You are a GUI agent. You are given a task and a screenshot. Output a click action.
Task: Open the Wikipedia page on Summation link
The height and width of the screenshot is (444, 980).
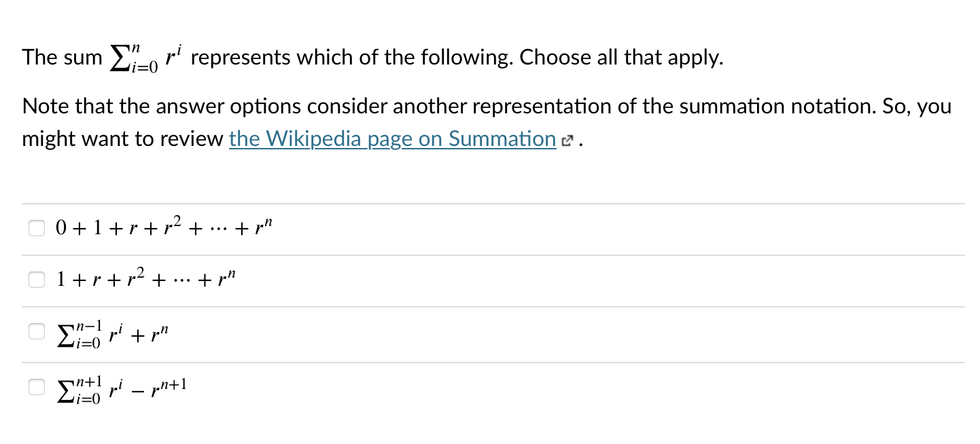click(x=392, y=139)
